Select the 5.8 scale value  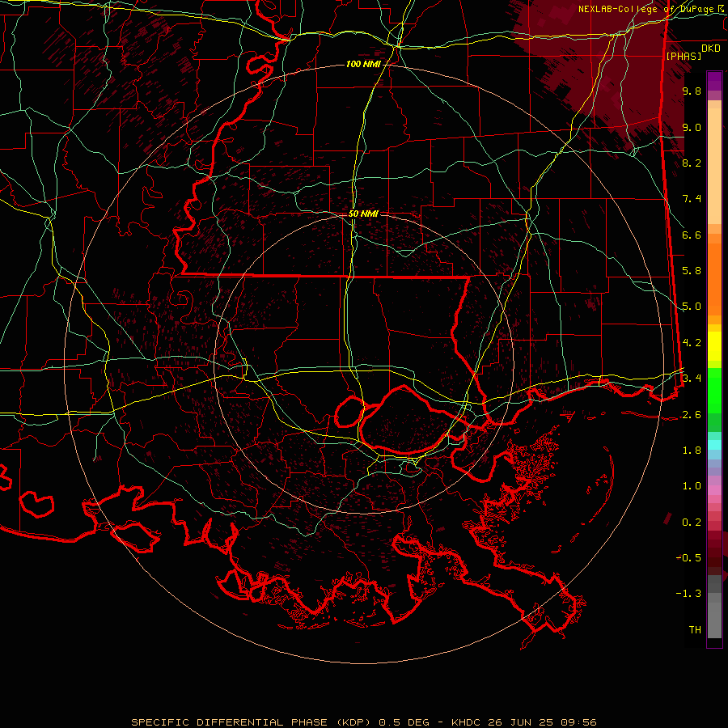click(x=692, y=271)
